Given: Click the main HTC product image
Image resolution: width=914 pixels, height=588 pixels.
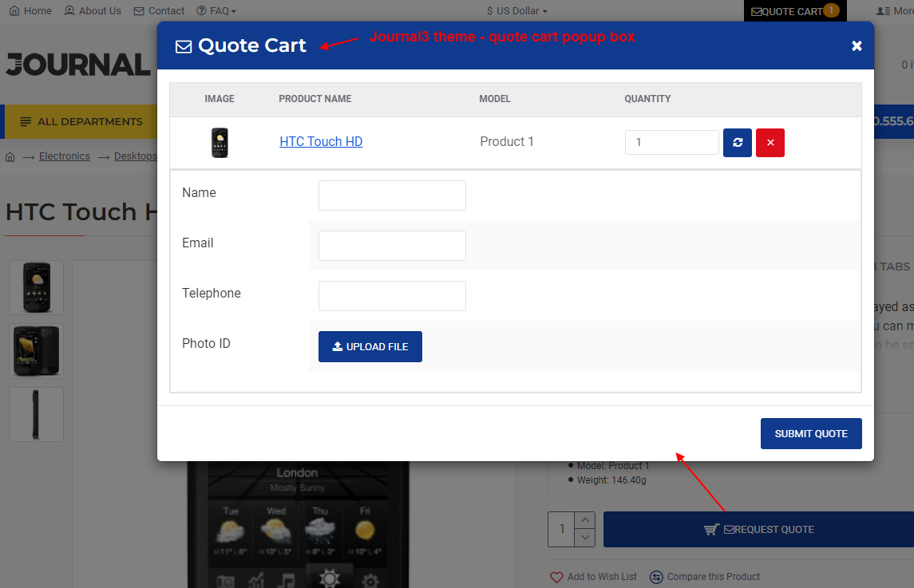Looking at the screenshot, I should tap(298, 524).
